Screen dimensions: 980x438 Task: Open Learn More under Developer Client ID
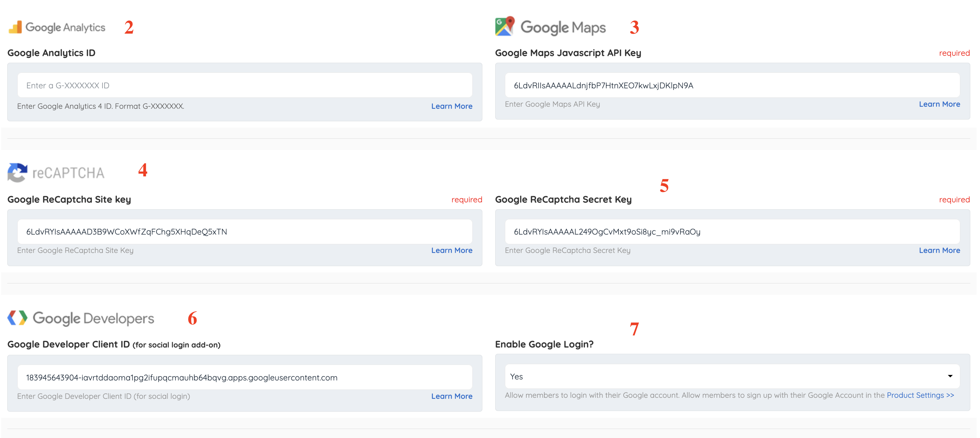(x=452, y=396)
